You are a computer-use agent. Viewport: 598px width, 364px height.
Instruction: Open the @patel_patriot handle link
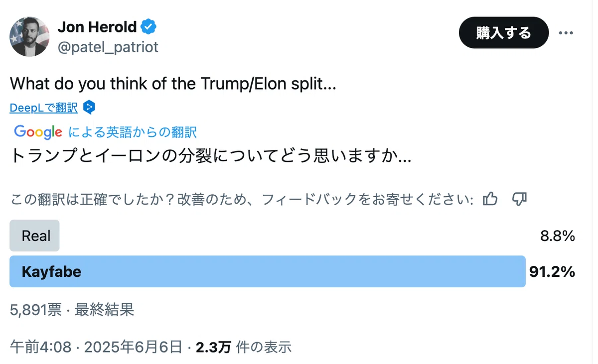pyautogui.click(x=108, y=47)
